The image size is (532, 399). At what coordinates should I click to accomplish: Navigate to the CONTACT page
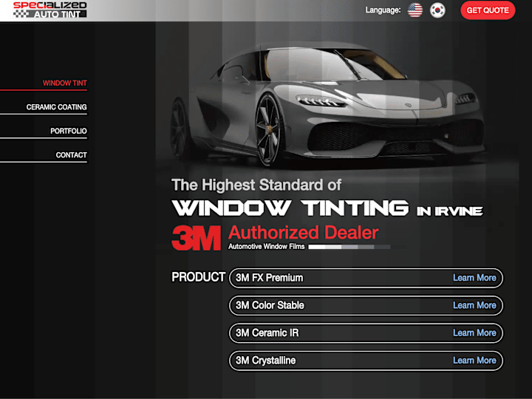point(71,155)
